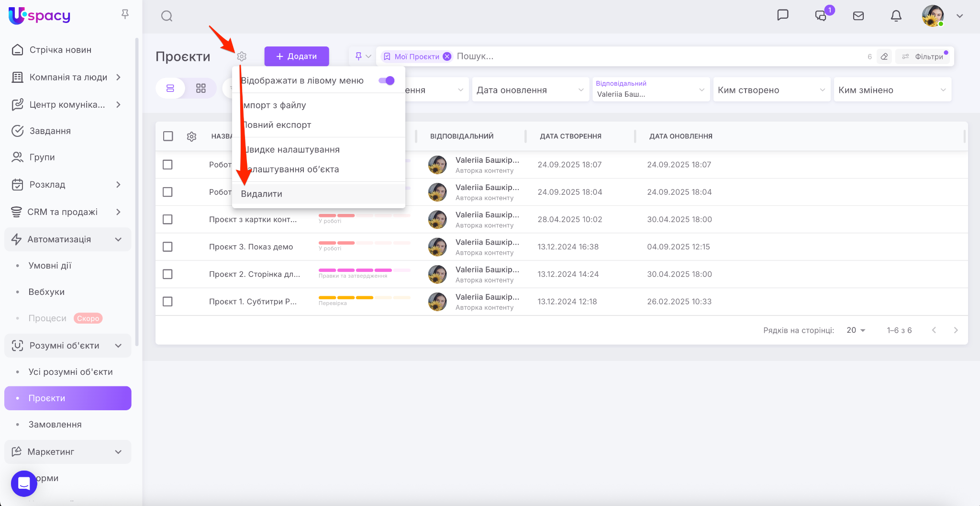Image resolution: width=980 pixels, height=506 pixels.
Task: Open chats with unread badge
Action: [x=821, y=16]
